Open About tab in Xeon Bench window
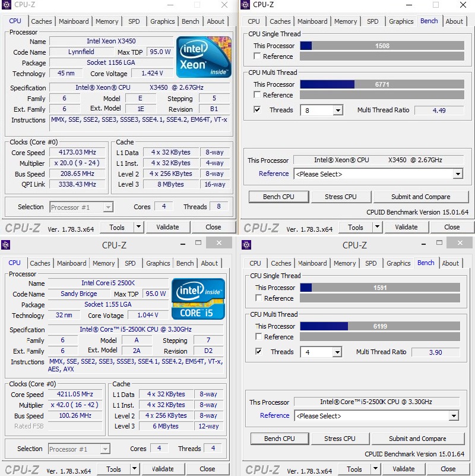Screen dimensions: 475x476 pyautogui.click(x=454, y=21)
